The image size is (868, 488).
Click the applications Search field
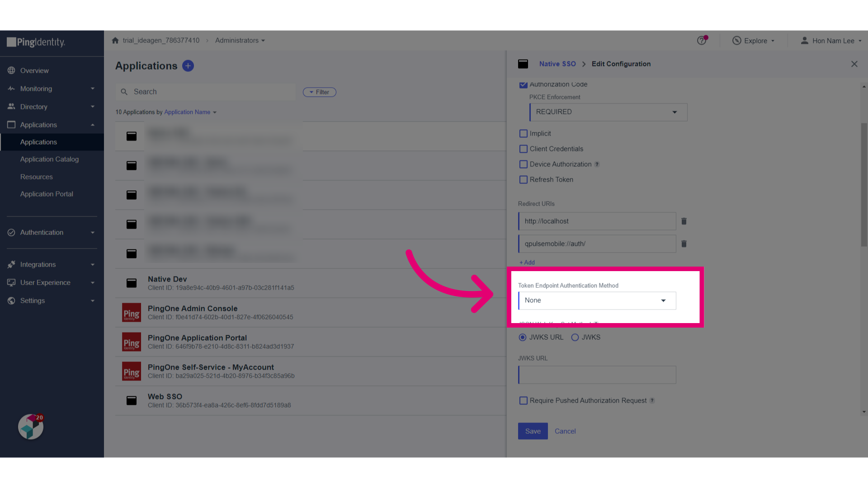206,92
